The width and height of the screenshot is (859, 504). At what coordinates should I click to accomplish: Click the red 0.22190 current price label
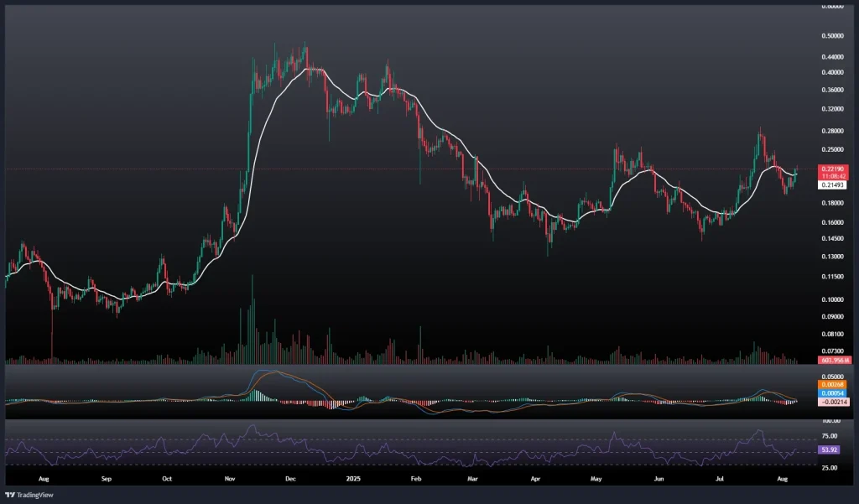[832, 170]
